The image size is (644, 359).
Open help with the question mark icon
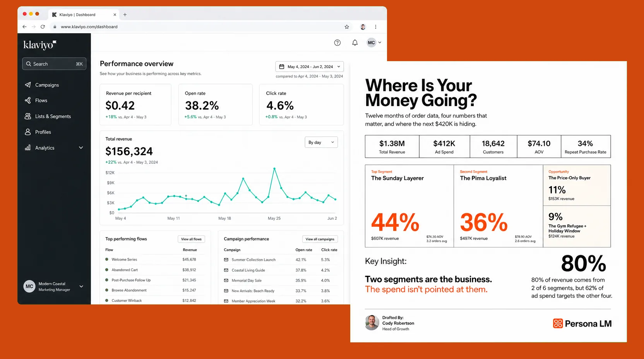pyautogui.click(x=337, y=43)
